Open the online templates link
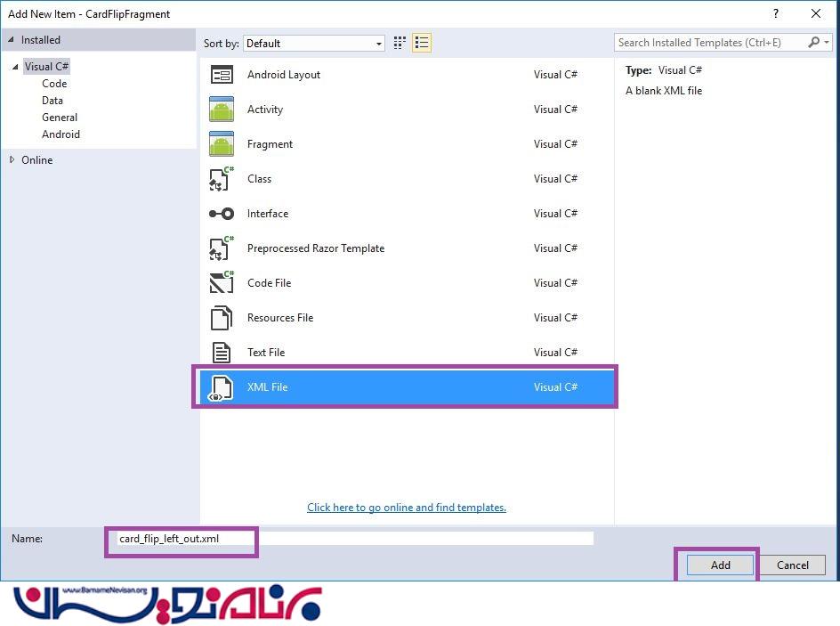 (407, 508)
